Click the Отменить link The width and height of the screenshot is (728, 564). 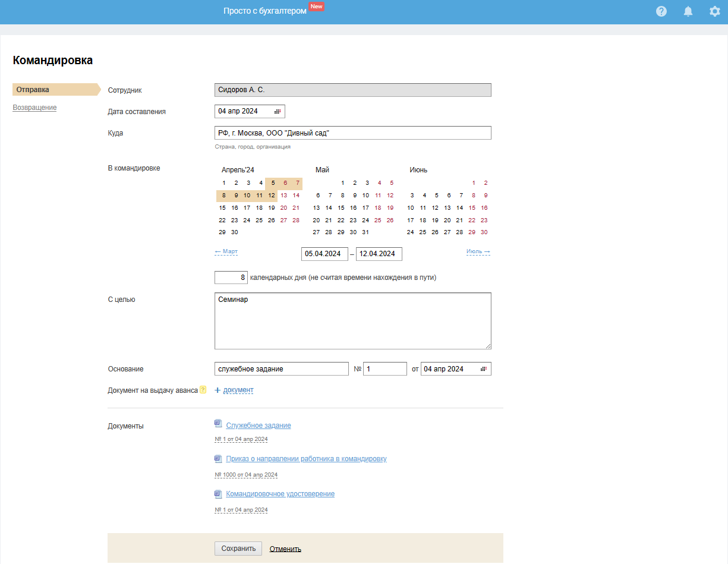click(285, 549)
